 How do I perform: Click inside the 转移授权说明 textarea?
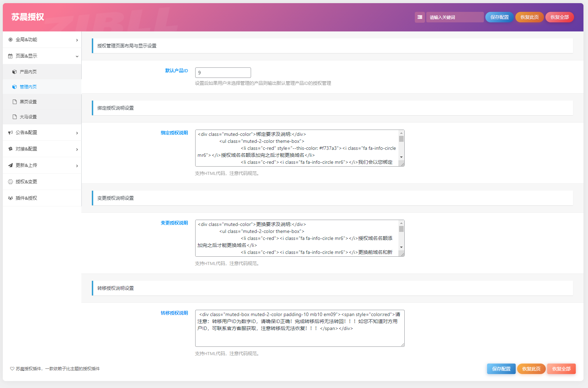(300, 328)
